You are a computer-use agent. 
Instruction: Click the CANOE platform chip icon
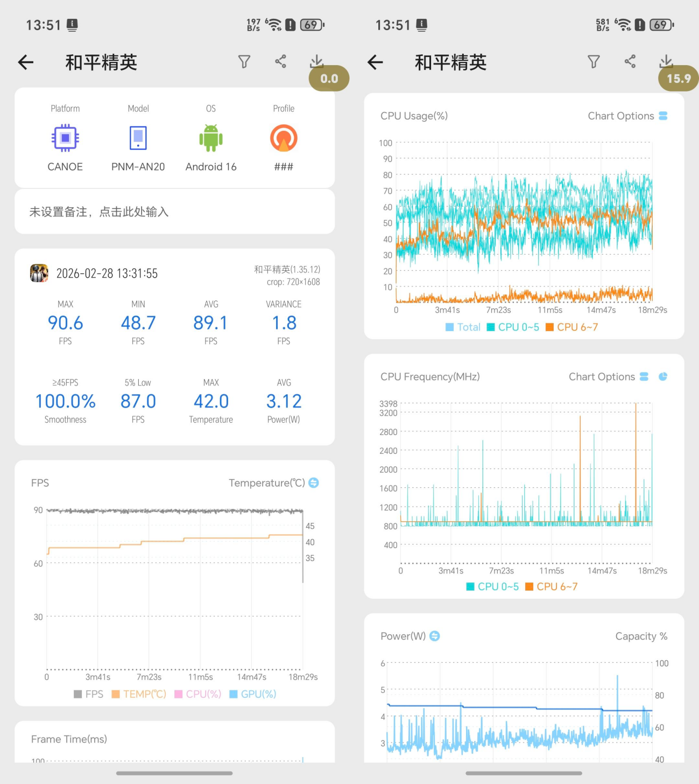tap(65, 138)
